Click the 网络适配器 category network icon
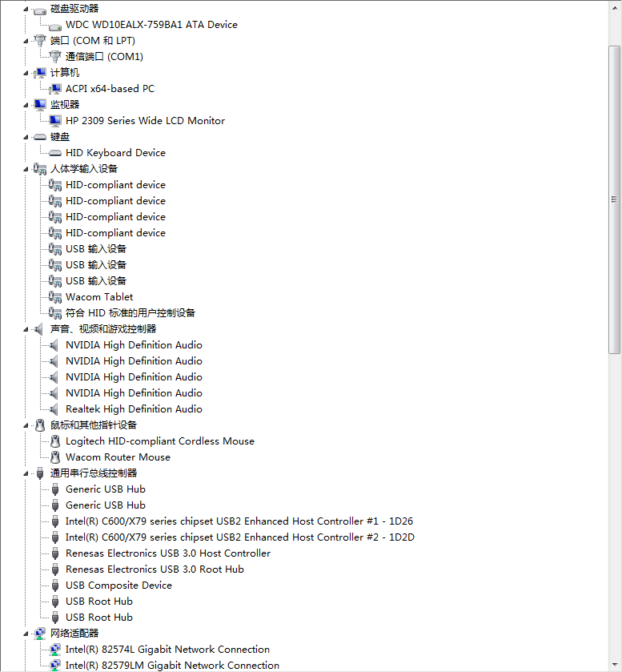Image resolution: width=622 pixels, height=672 pixels. point(40,634)
